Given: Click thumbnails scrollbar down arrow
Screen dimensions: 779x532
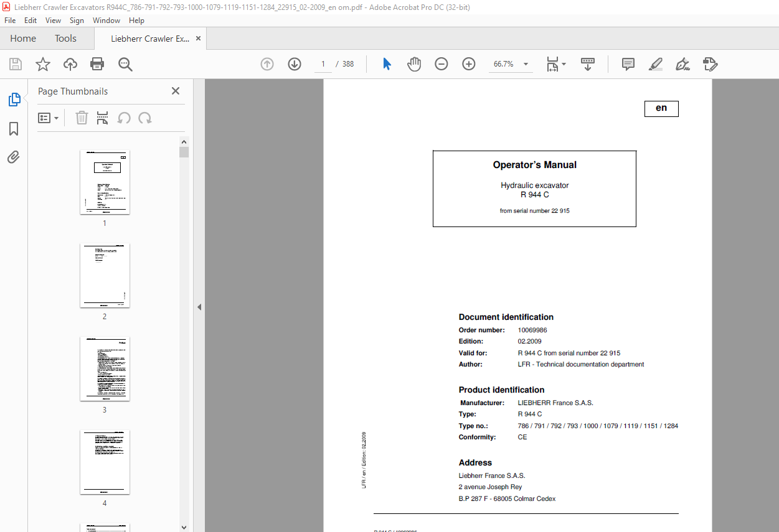Looking at the screenshot, I should pyautogui.click(x=184, y=527).
